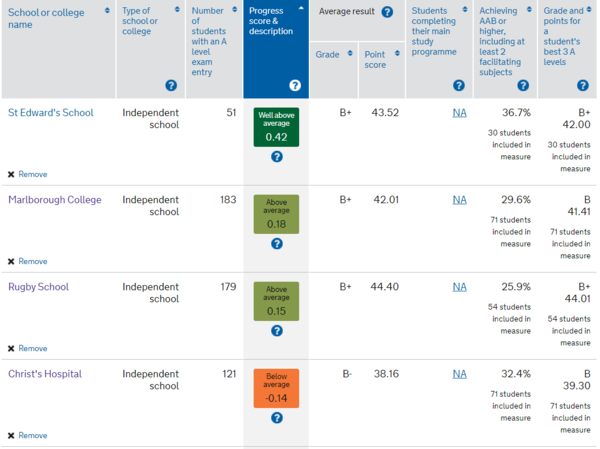Remove Marlborough College from comparison
The width and height of the screenshot is (600, 449).
point(33,261)
